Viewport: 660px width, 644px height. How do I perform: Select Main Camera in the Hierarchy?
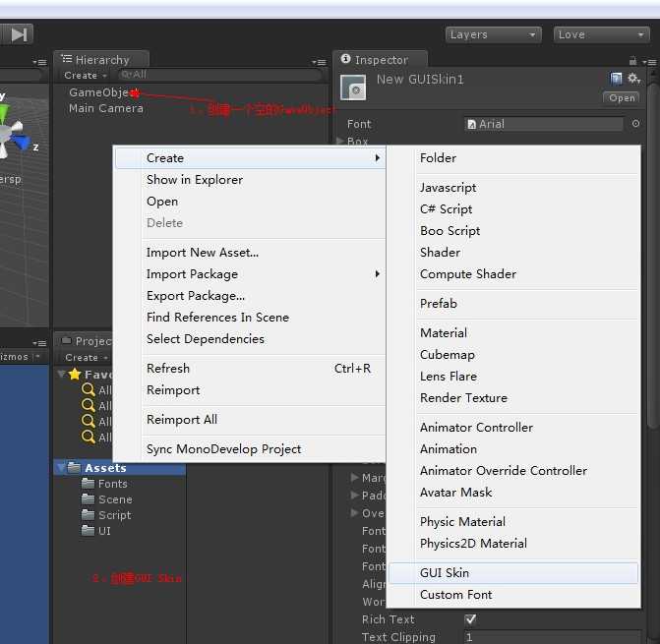(x=105, y=108)
